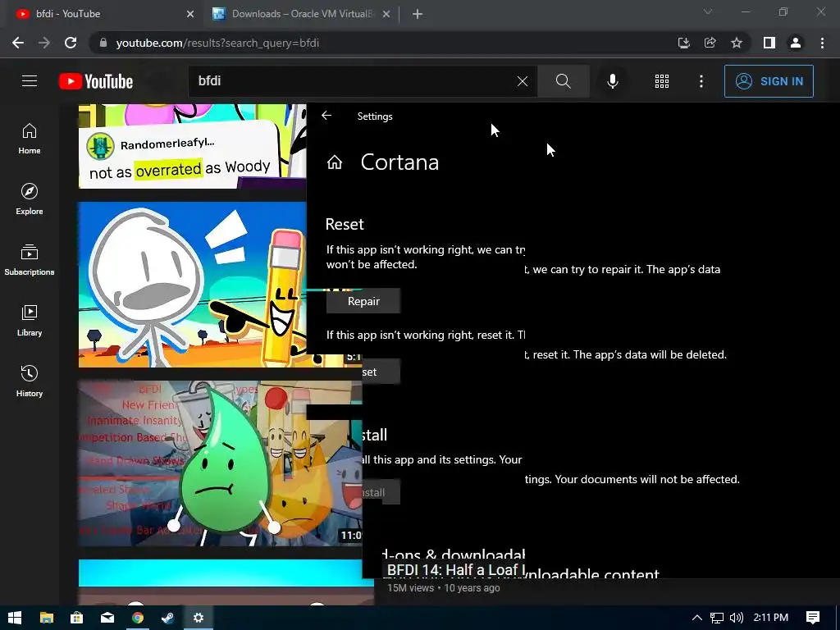
Task: Click the BFDI 14: Half a Loaf title
Action: coord(456,569)
